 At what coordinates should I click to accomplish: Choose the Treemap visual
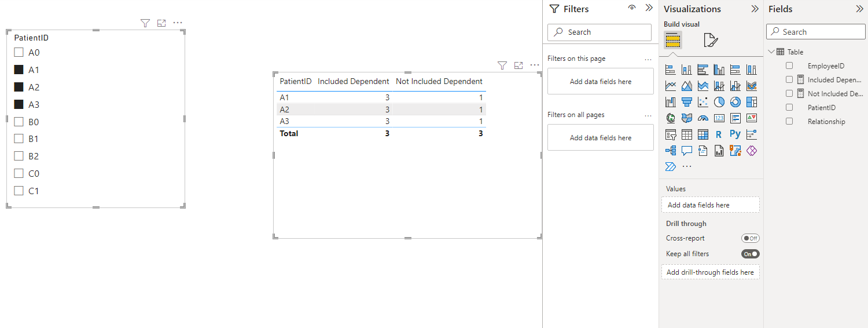[752, 103]
